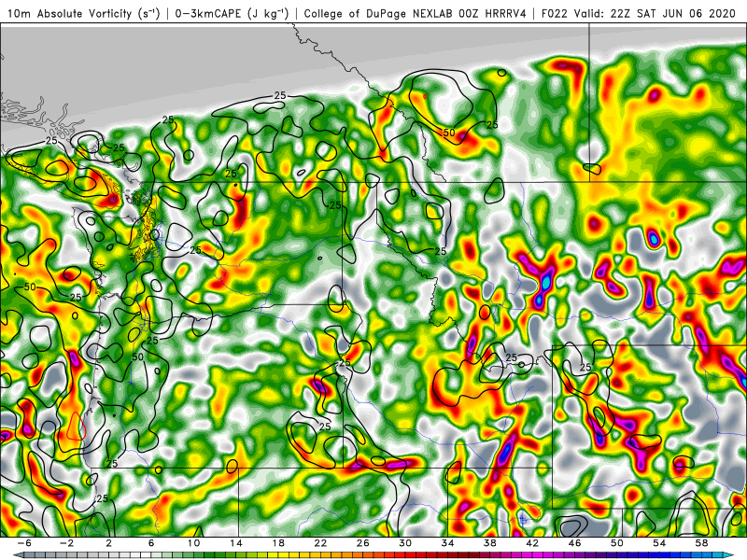
Task: Click the '22' colorbar tick label
Action: 320,543
